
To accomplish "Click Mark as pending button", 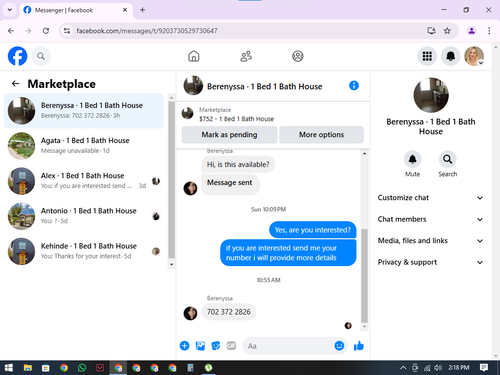I will click(x=229, y=135).
